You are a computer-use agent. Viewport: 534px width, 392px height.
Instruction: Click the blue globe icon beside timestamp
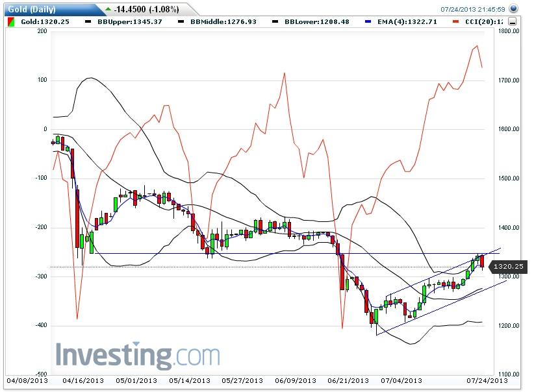513,9
